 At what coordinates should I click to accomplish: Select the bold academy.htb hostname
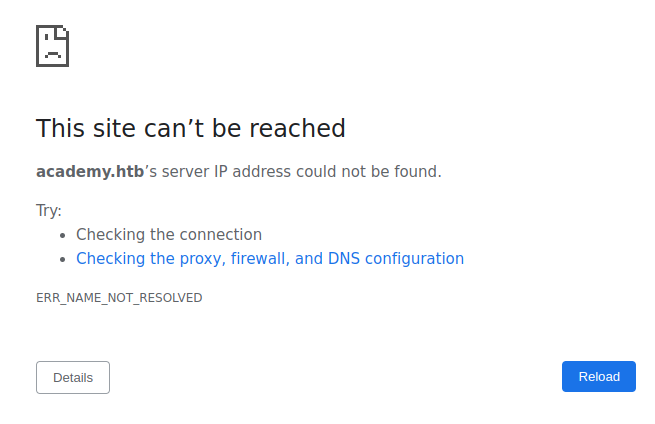[x=91, y=172]
